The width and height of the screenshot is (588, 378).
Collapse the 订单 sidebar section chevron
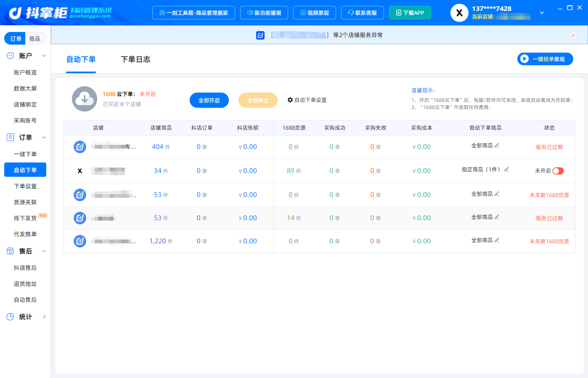coord(44,137)
